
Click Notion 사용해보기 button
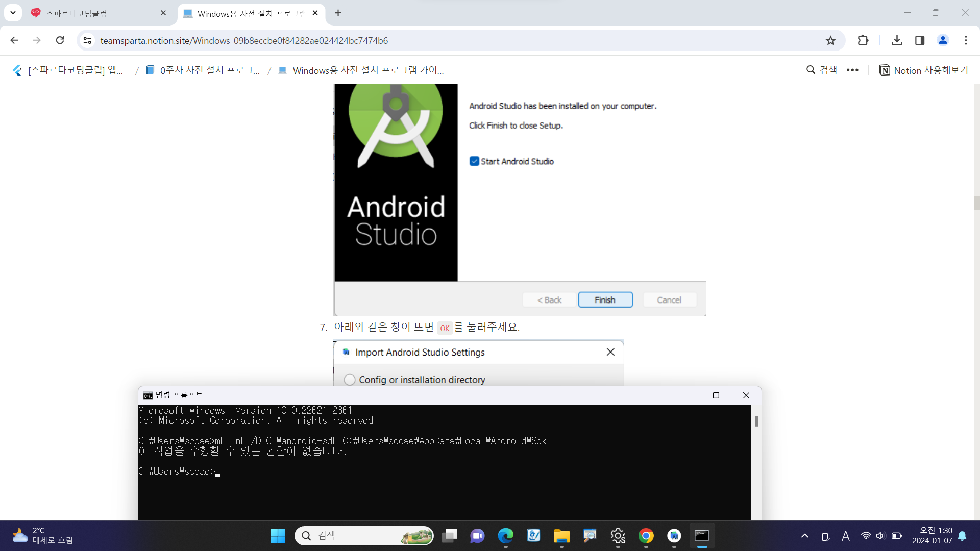click(923, 70)
